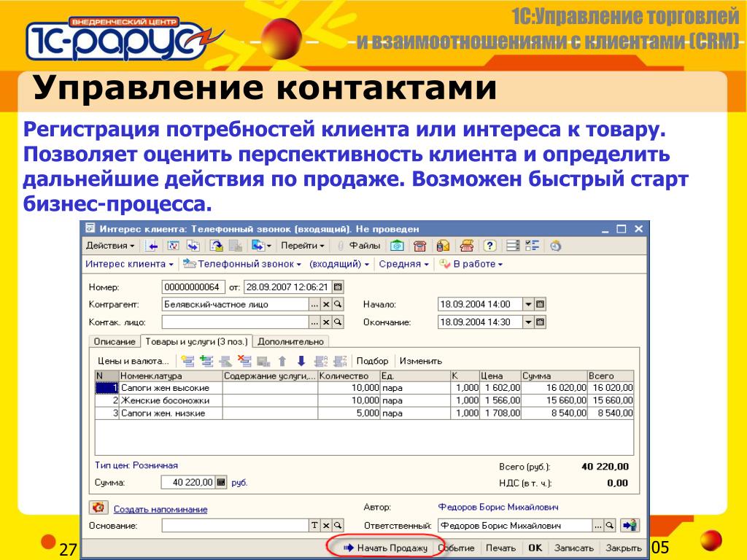
Task: Click price cell 1 708,00
Action: [500, 413]
